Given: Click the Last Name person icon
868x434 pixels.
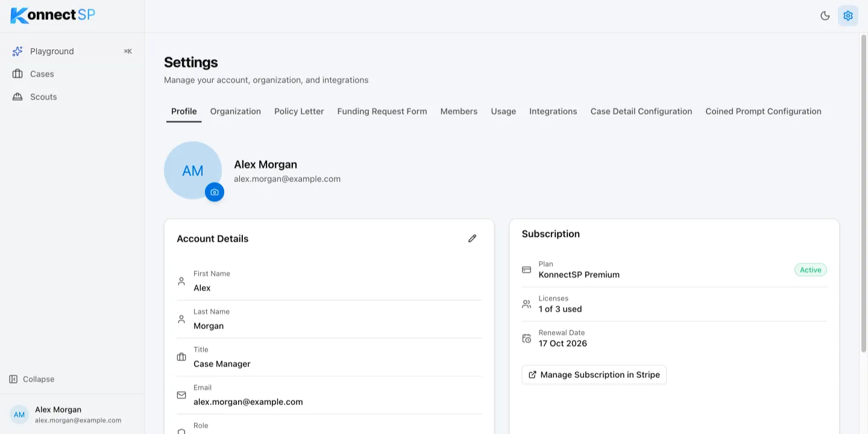Looking at the screenshot, I should 181,319.
